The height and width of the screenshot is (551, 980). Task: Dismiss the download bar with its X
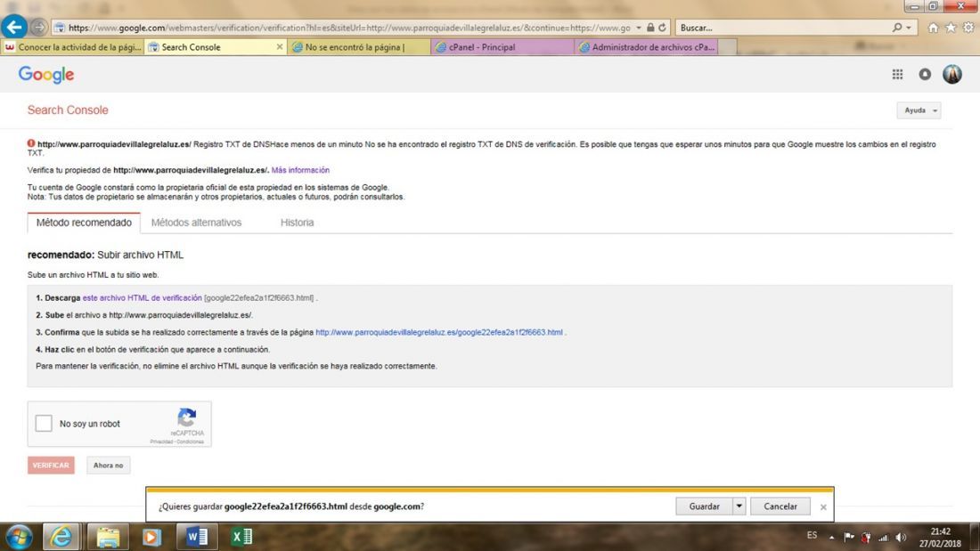pyautogui.click(x=823, y=507)
